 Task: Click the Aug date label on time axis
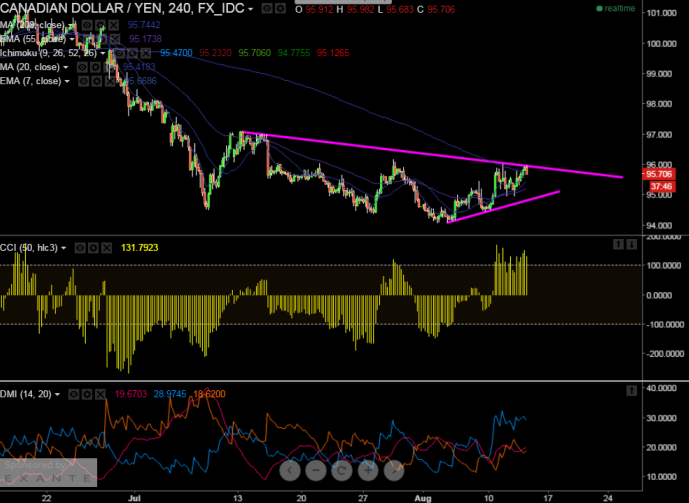(423, 498)
